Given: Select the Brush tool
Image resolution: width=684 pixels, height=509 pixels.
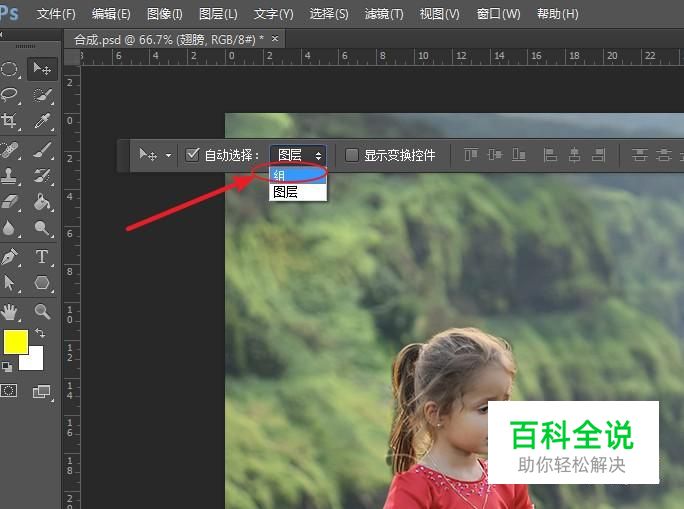Looking at the screenshot, I should pyautogui.click(x=42, y=150).
